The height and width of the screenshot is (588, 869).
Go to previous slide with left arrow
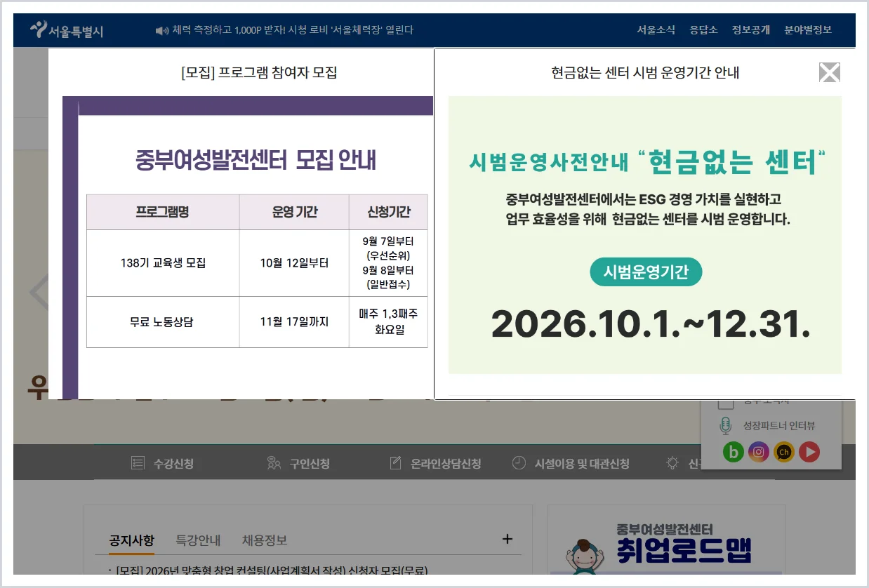coord(39,293)
